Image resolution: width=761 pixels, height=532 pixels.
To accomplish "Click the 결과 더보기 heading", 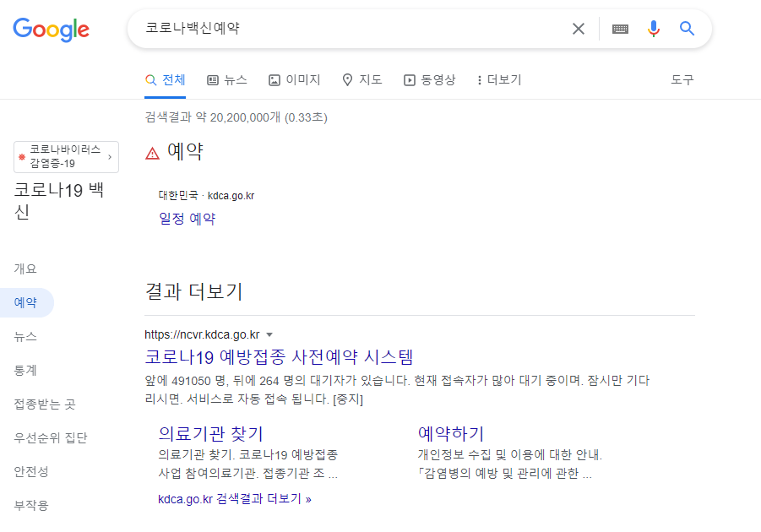I will (193, 291).
